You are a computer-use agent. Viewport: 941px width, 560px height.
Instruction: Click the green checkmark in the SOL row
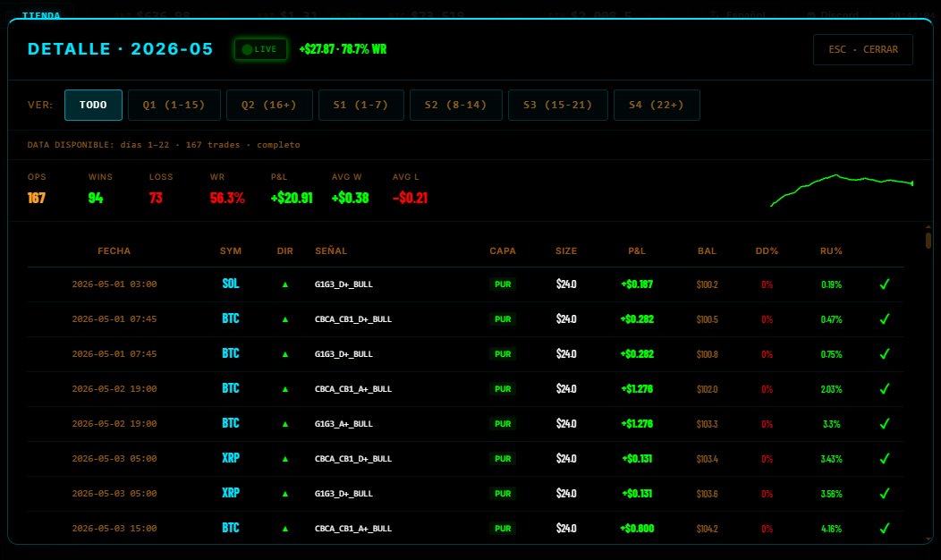click(885, 284)
